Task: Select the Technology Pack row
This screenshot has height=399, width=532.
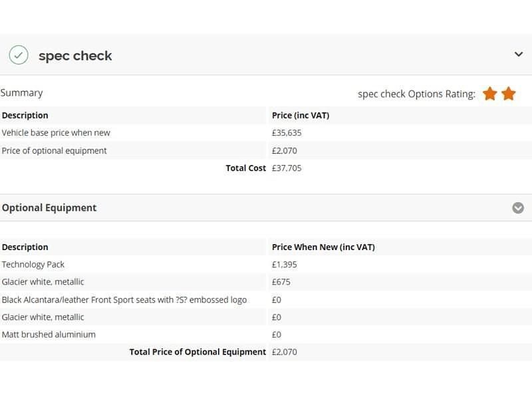Action: click(33, 264)
